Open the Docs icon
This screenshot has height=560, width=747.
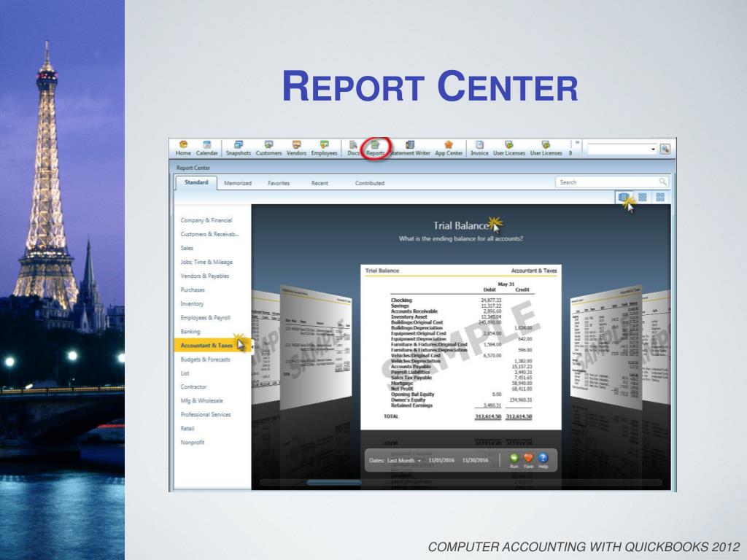point(354,148)
